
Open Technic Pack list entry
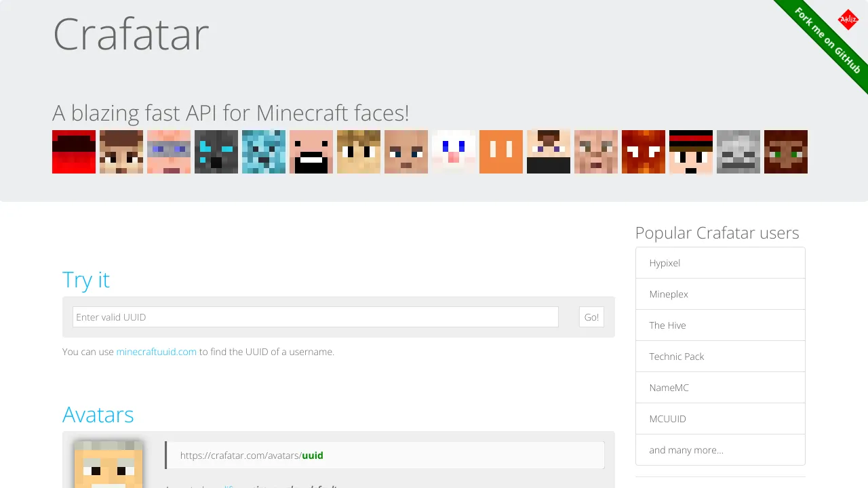click(720, 357)
